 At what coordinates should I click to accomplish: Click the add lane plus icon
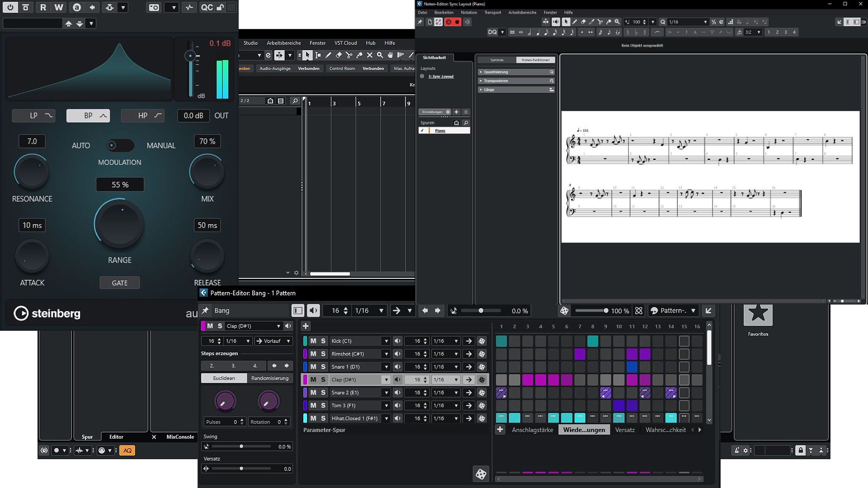306,326
